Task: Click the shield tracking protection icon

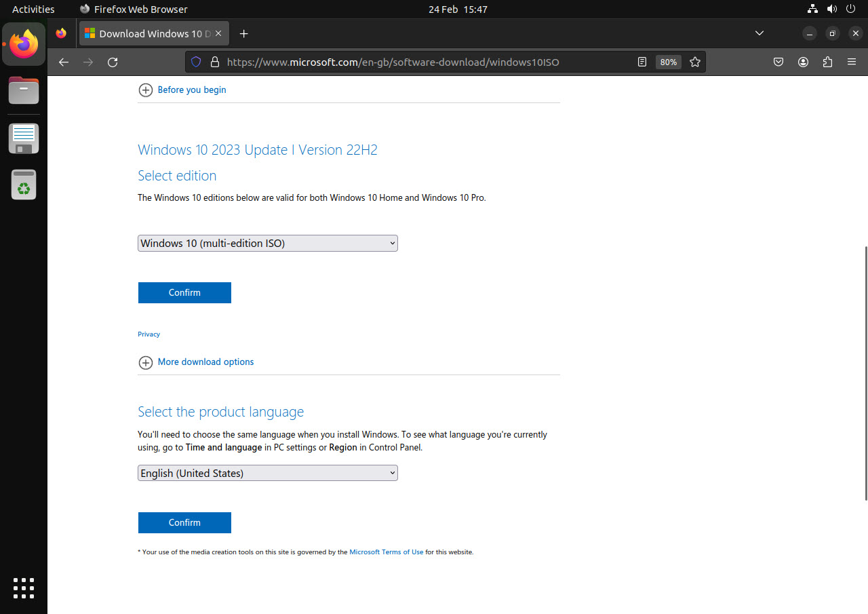Action: pyautogui.click(x=195, y=62)
